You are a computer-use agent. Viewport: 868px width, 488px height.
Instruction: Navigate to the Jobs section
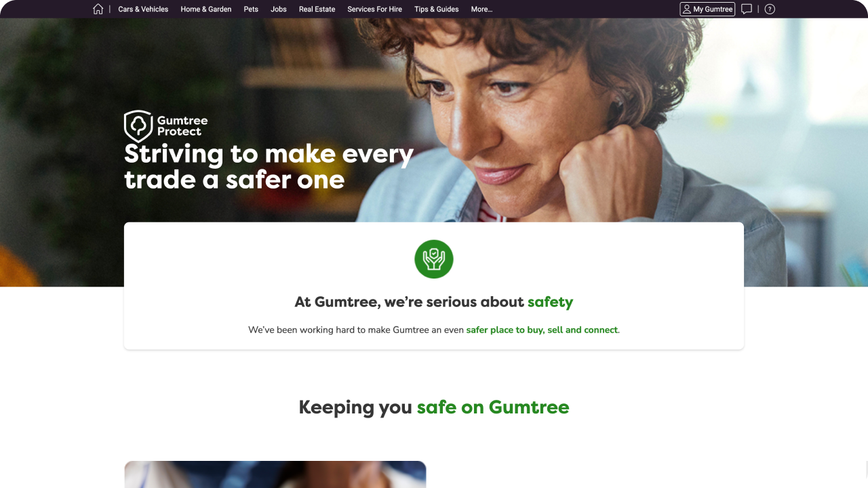279,9
